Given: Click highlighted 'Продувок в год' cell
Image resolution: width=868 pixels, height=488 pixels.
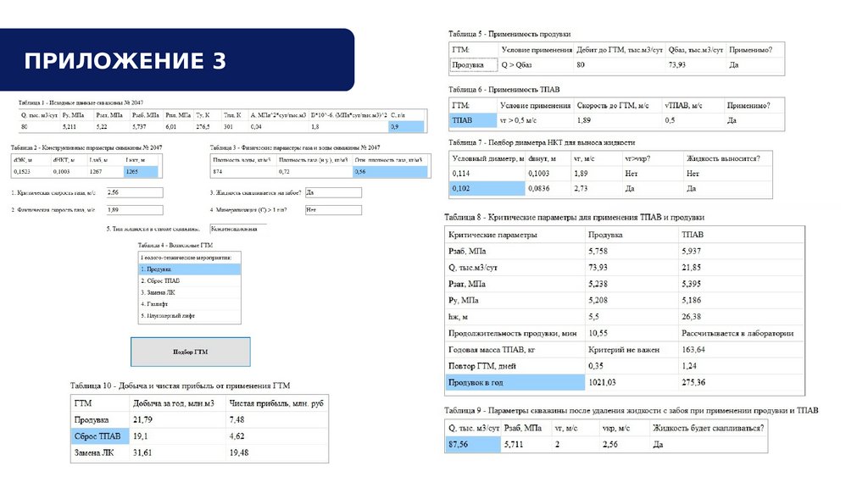Looking at the screenshot, I should (x=515, y=382).
